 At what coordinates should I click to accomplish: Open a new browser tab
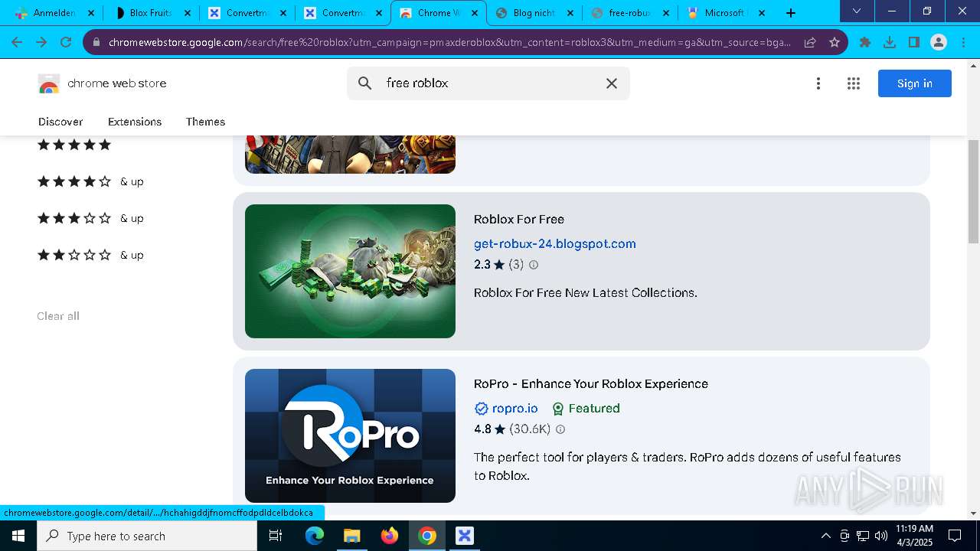(x=791, y=13)
